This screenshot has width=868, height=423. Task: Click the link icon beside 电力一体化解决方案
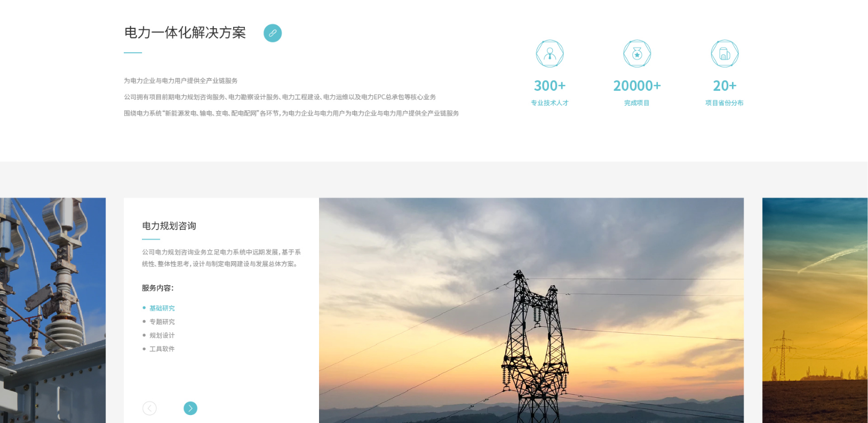273,33
